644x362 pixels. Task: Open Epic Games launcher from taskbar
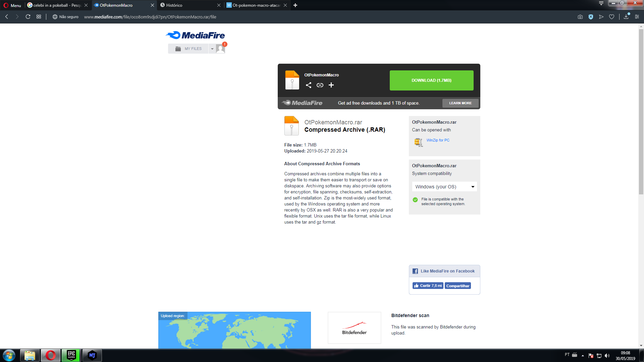point(71,355)
